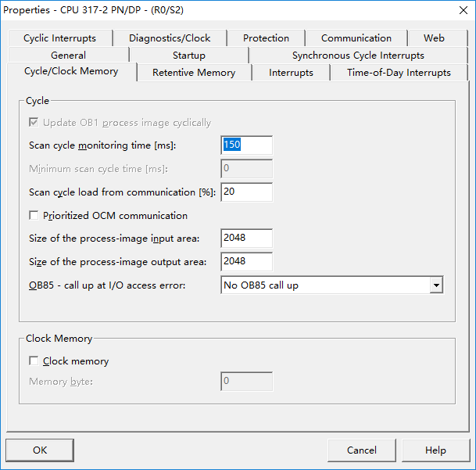The image size is (476, 470).
Task: Click the OK button
Action: click(40, 450)
